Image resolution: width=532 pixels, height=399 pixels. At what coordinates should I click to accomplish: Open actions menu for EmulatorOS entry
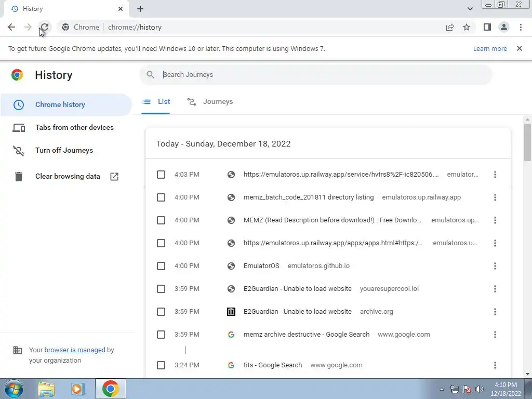click(x=495, y=266)
